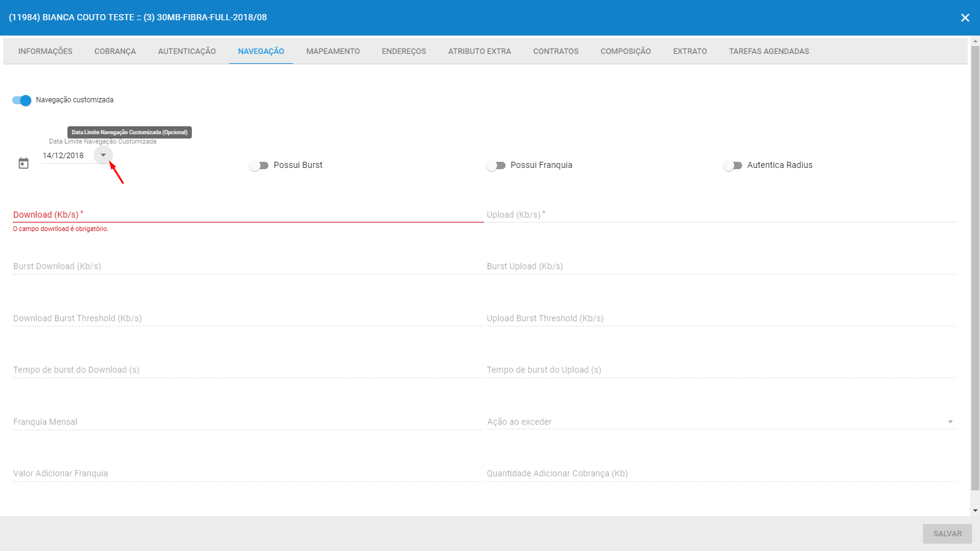The image size is (980, 551).
Task: Expand the date limit dropdown arrow
Action: pos(104,155)
